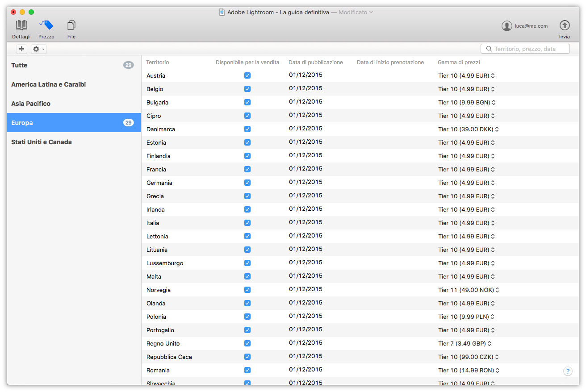Open price tier dropdown for Austria
586x392 pixels.
(466, 75)
